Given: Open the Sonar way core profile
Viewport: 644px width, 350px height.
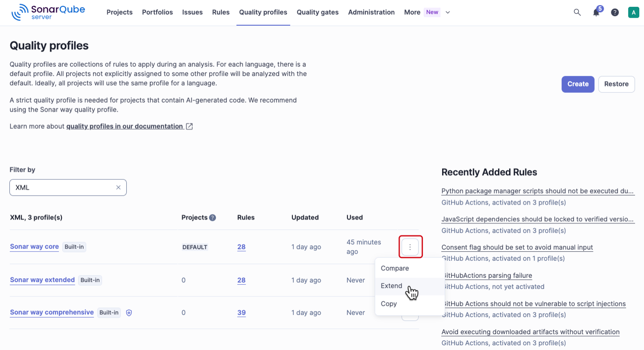Looking at the screenshot, I should pyautogui.click(x=34, y=247).
